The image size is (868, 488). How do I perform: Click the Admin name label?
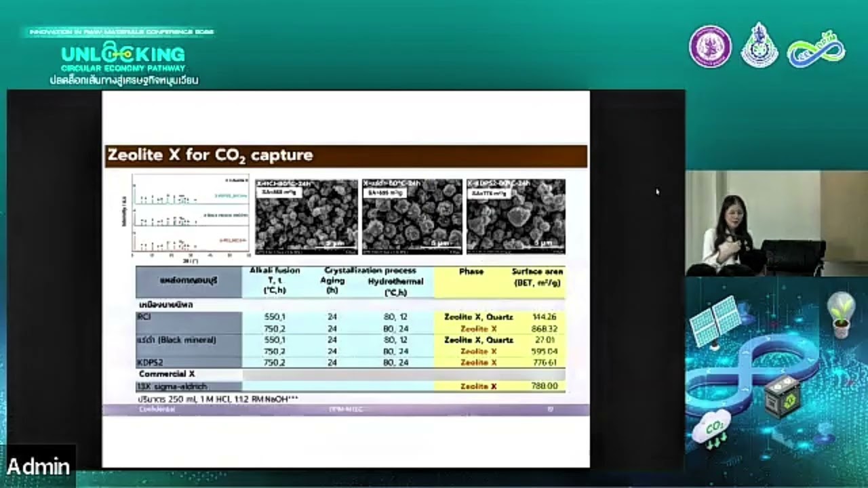click(38, 466)
